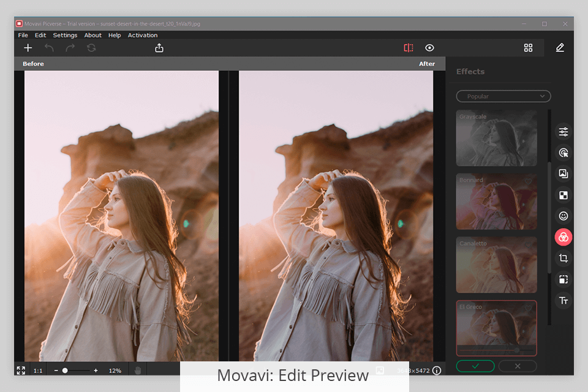This screenshot has height=392, width=588.
Task: Click the zoom slider in bottom bar
Action: click(65, 371)
